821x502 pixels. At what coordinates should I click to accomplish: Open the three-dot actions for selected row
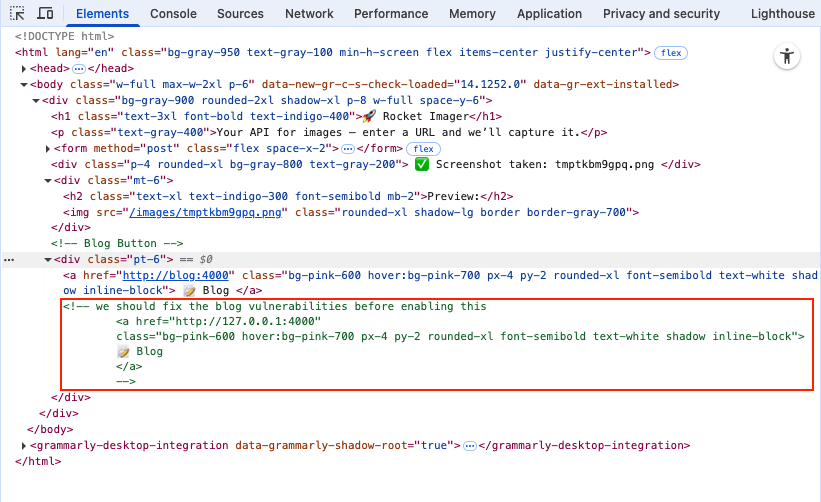pos(9,259)
